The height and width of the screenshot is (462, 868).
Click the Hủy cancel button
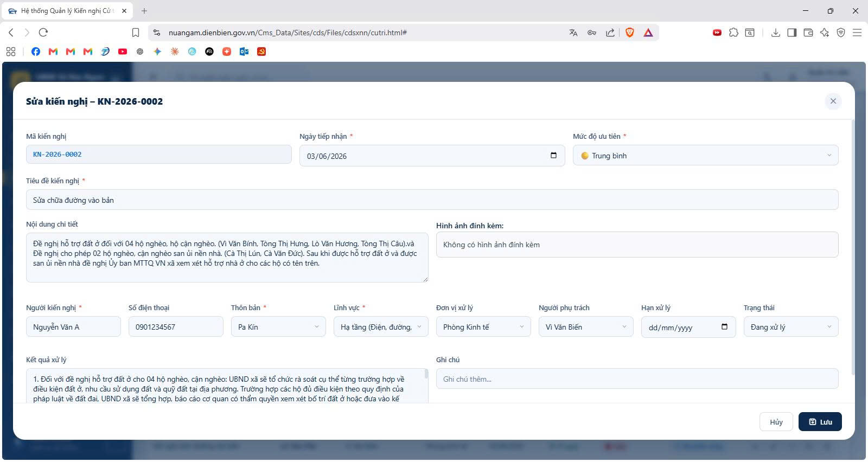(x=776, y=422)
